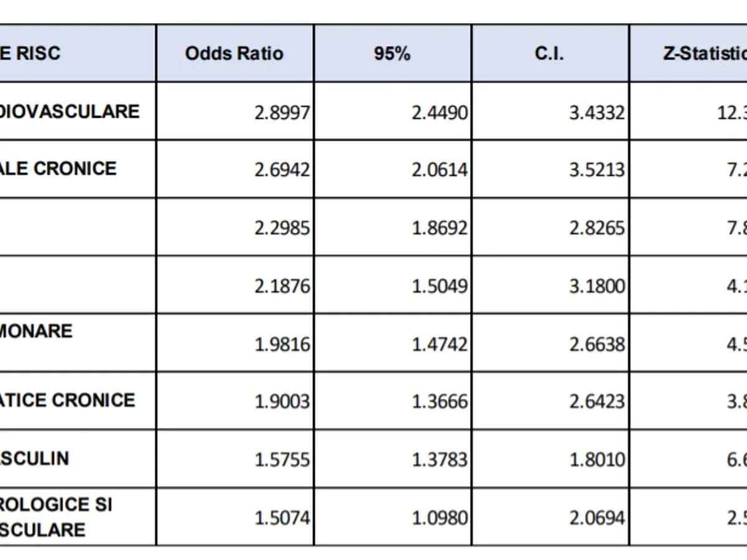
Task: Select the cell containing 1.8692
Action: [x=439, y=228]
